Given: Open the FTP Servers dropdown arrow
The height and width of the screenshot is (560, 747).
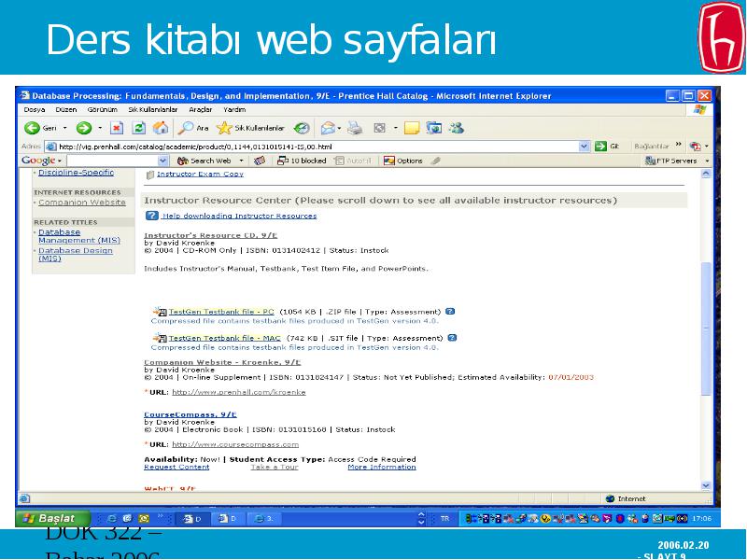Looking at the screenshot, I should 707,161.
